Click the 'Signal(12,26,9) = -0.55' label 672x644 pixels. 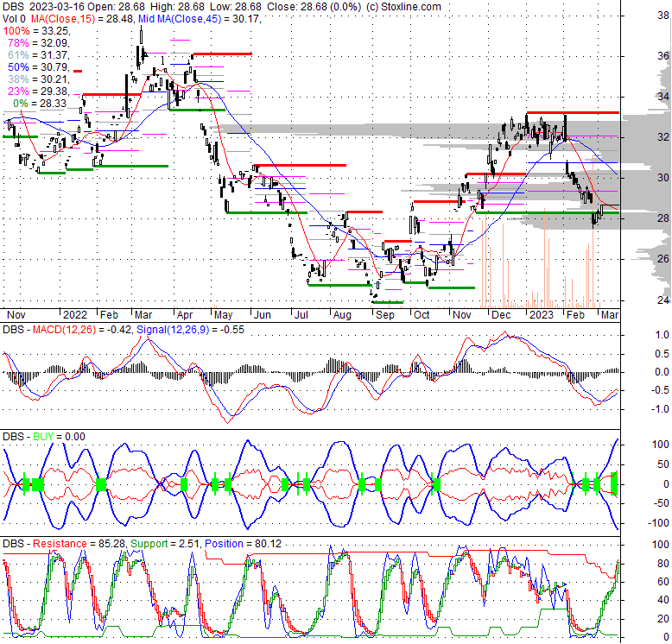click(190, 329)
